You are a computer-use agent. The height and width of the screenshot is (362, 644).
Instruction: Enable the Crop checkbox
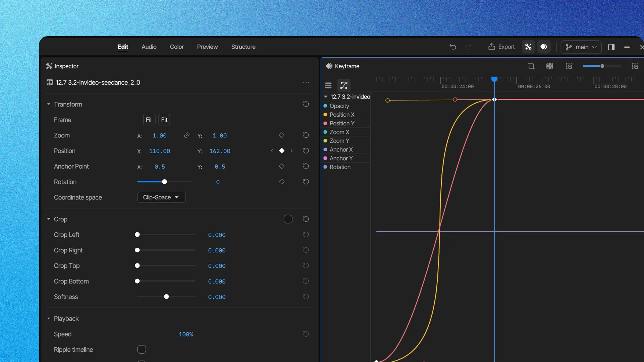coord(288,219)
